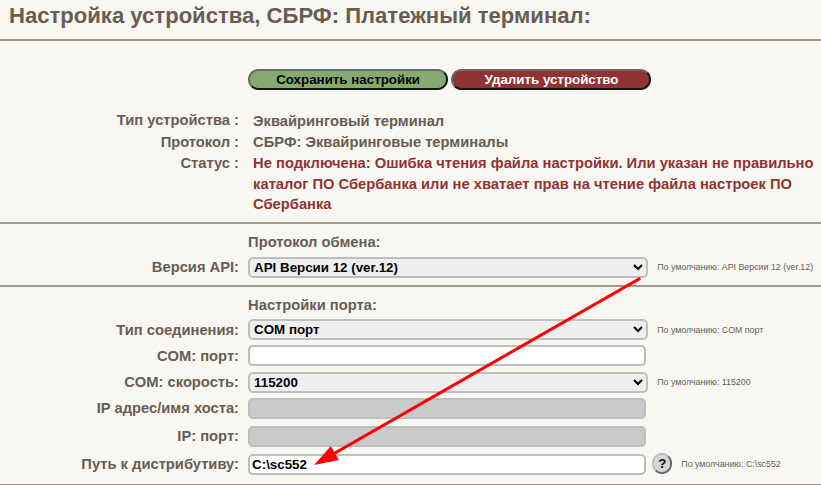Viewport: 821px width, 485px height.
Task: Click the disabled IP: порт field
Action: pyautogui.click(x=447, y=436)
